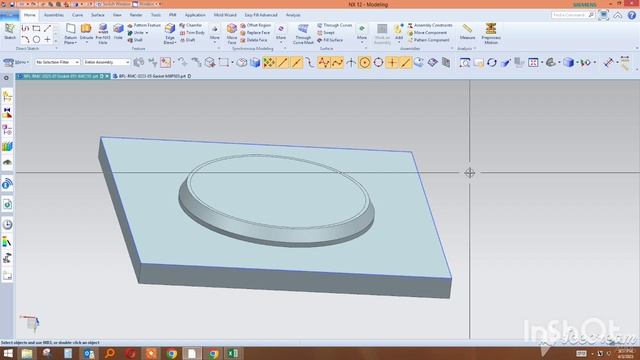This screenshot has width=640, height=360.
Task: Click Delete Face command
Action: [x=253, y=40]
